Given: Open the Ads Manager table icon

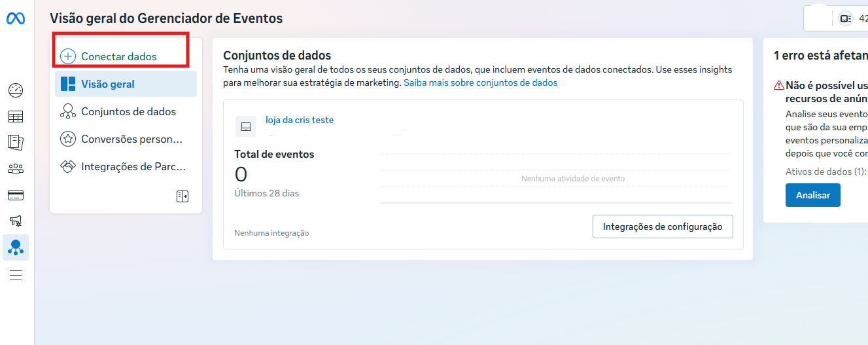Looking at the screenshot, I should pos(16,117).
